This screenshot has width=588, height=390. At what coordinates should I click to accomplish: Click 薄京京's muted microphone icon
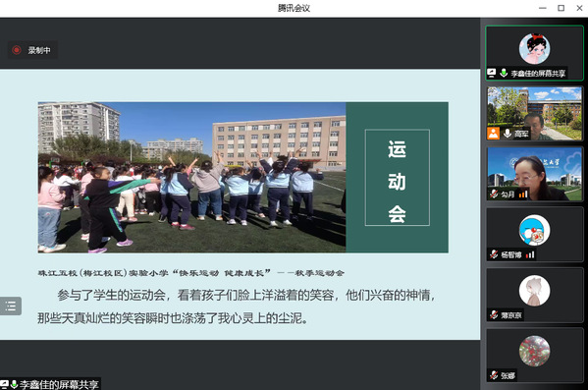tap(494, 314)
